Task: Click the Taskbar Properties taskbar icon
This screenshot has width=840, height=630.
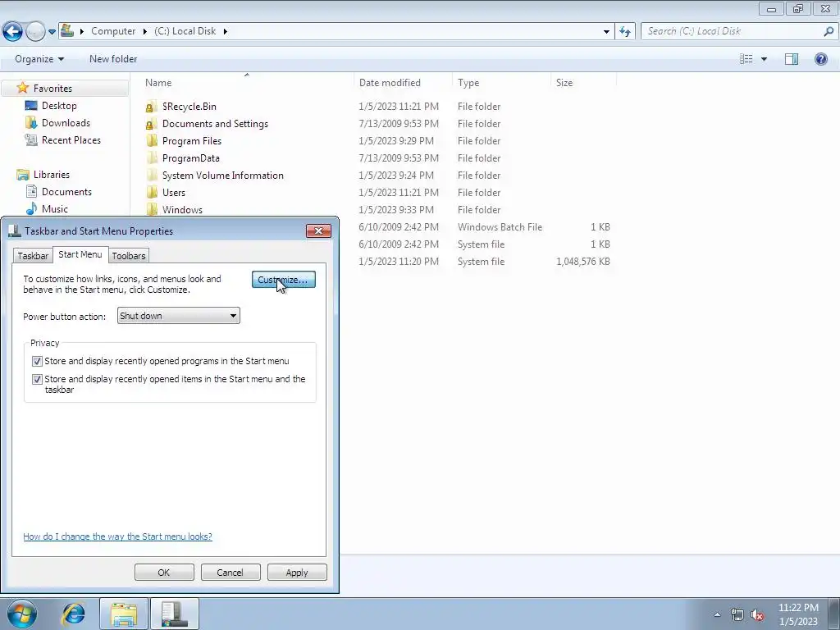Action: (x=175, y=614)
